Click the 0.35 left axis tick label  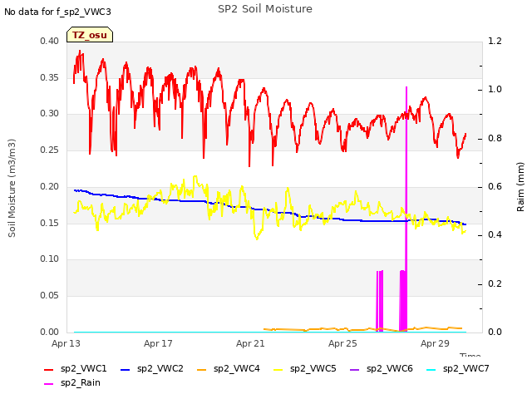click(x=50, y=77)
